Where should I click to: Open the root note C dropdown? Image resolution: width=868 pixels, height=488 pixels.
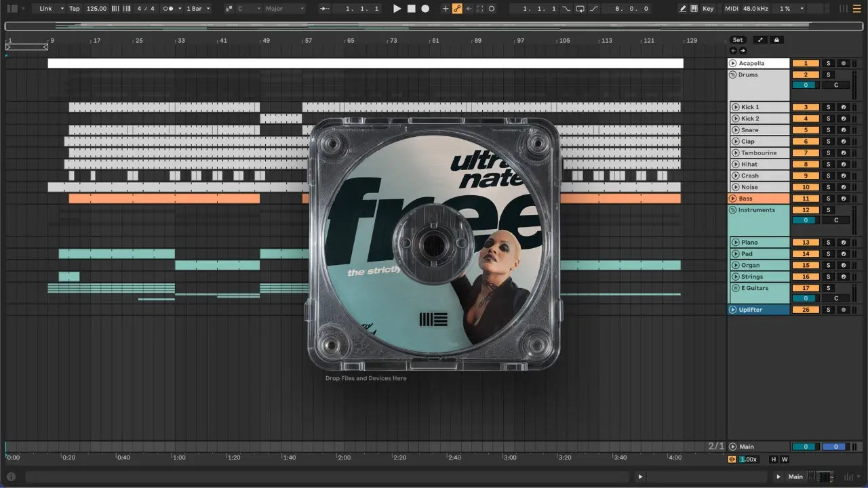(x=248, y=9)
